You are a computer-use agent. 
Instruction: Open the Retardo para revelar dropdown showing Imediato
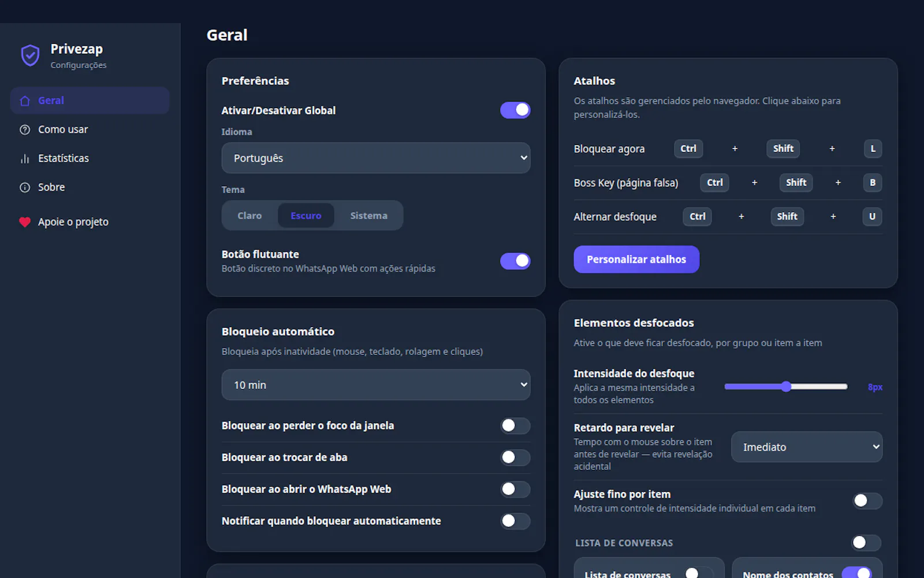tap(807, 447)
